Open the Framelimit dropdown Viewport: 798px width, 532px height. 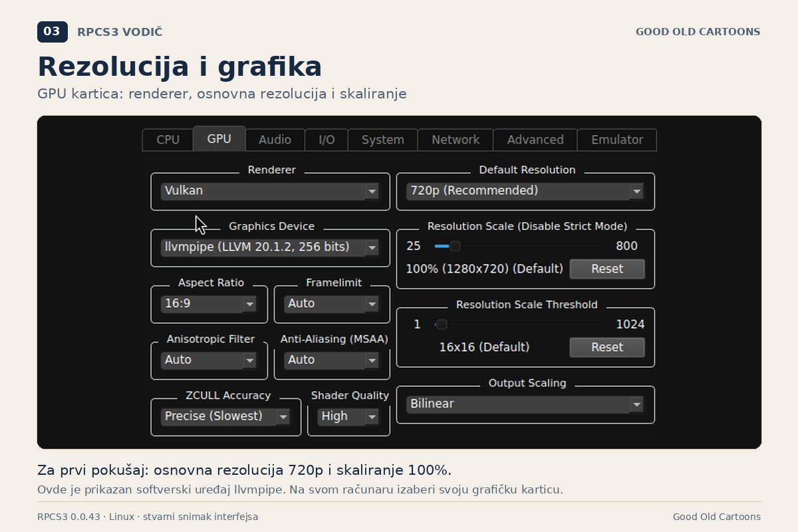click(332, 304)
